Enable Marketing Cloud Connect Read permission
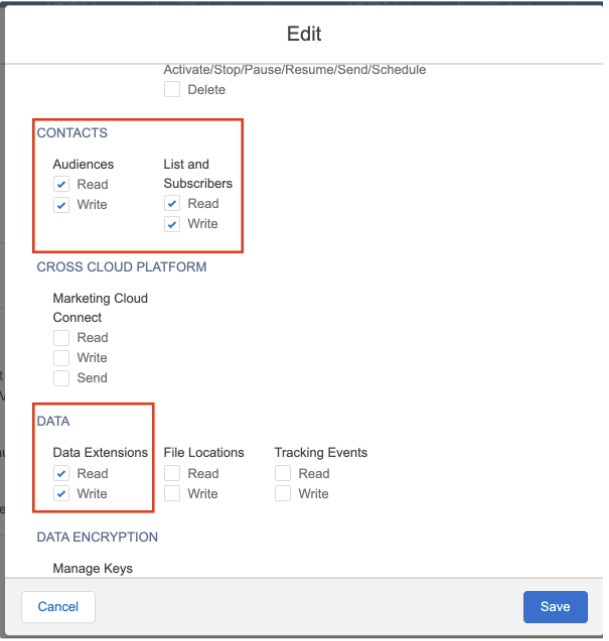Screen dimensions: 609x641 tap(61, 338)
